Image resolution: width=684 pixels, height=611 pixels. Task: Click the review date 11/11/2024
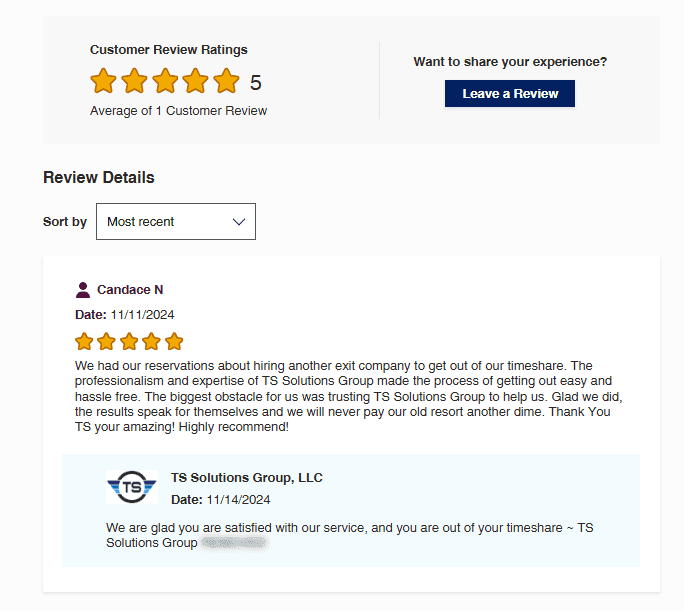143,315
